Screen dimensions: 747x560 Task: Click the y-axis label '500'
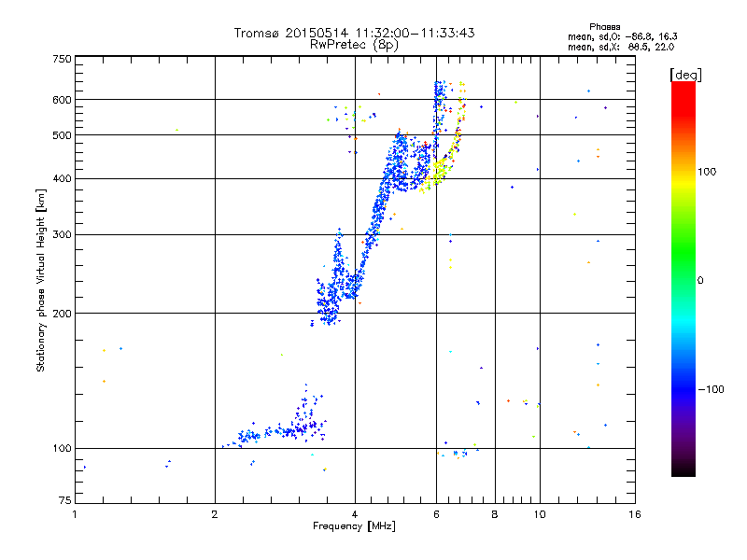(62, 135)
